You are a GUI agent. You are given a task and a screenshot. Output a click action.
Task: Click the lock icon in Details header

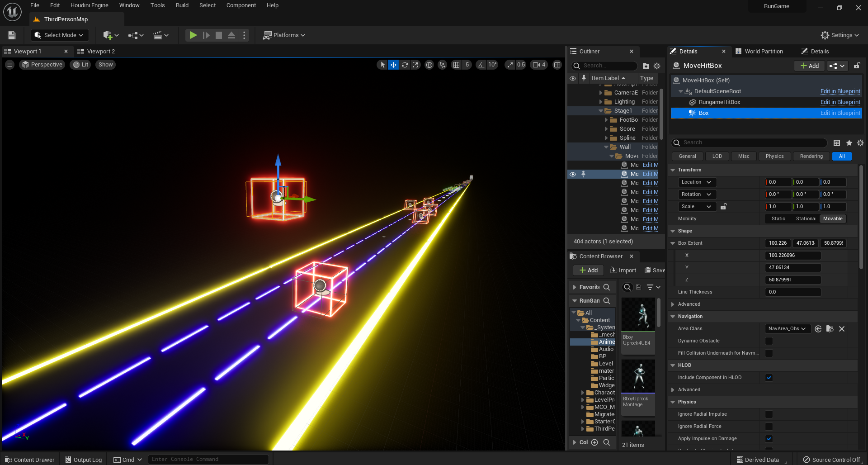click(x=857, y=66)
